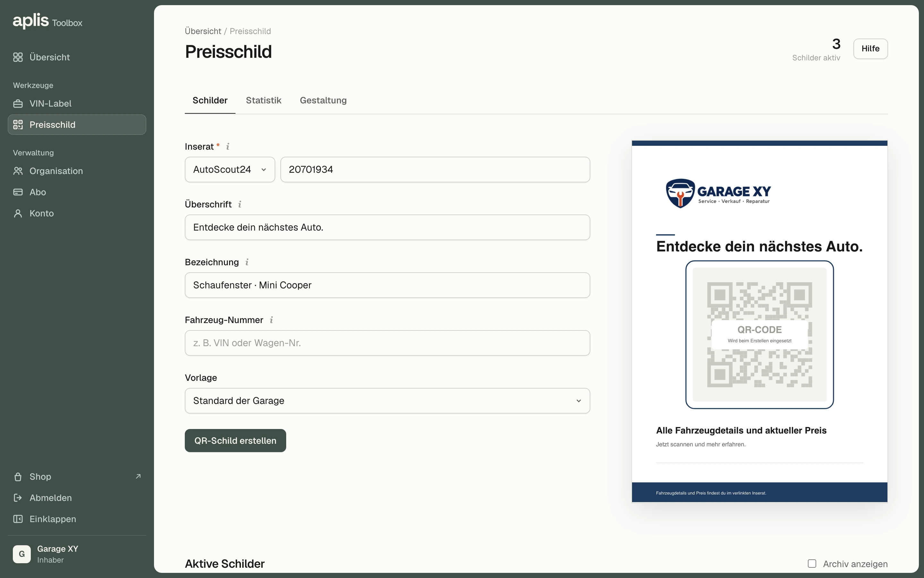Click the Überschrift text field
924x578 pixels.
(x=388, y=227)
